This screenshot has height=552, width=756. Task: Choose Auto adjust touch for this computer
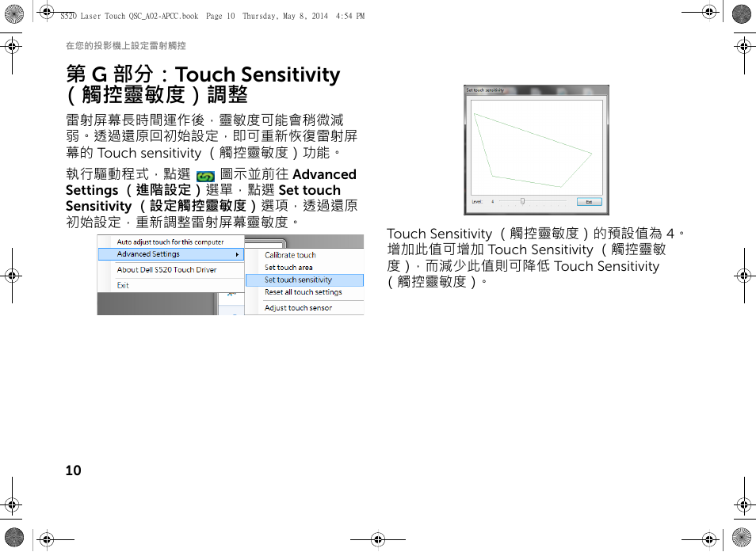click(170, 242)
